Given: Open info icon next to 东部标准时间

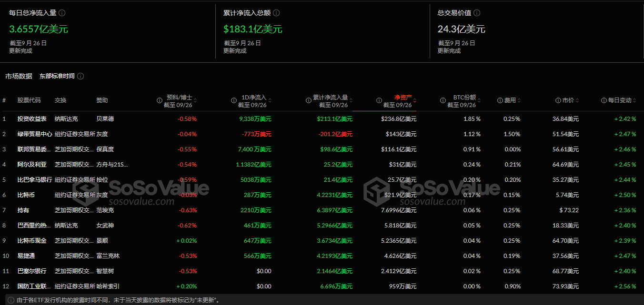Looking at the screenshot, I should point(80,76).
